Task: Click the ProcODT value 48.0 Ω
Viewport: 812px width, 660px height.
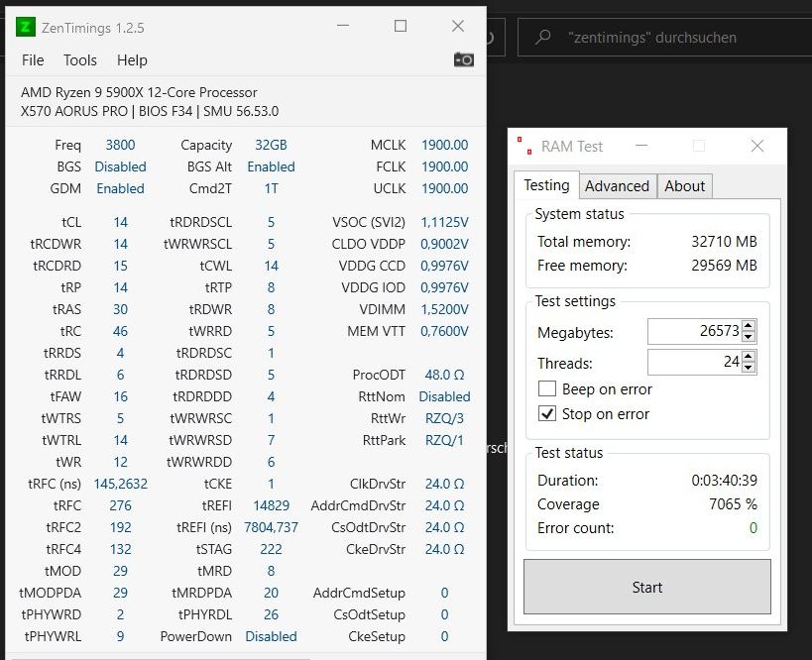Action: coord(444,375)
